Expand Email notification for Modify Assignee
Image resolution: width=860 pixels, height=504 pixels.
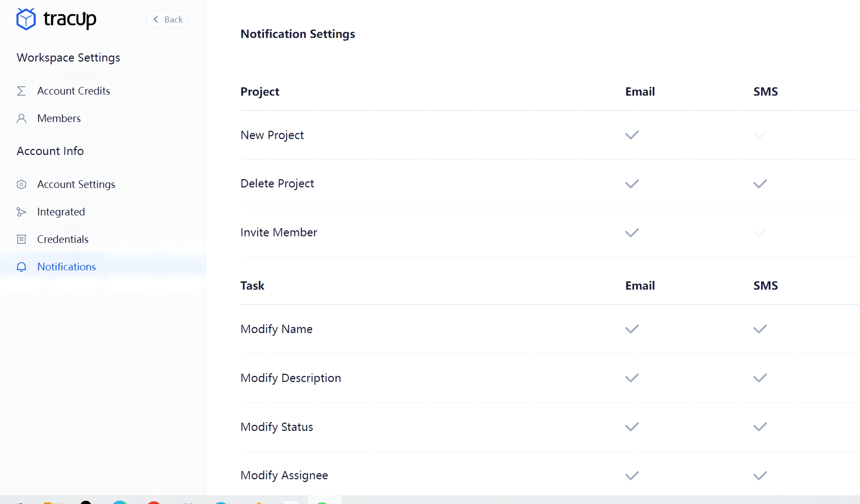tap(632, 475)
